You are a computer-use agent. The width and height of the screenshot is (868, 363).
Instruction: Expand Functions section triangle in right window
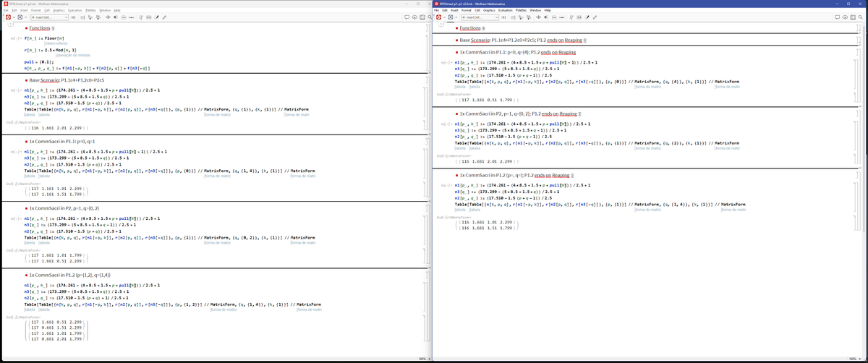tap(483, 28)
